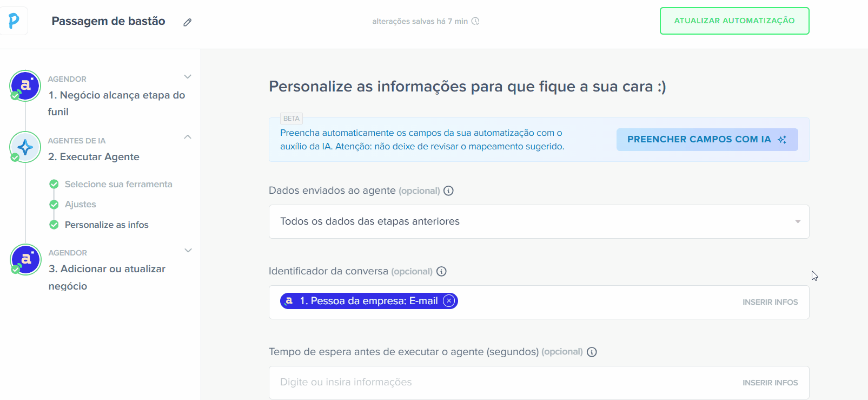Click Inserir Infos for Tempo de espera
The image size is (868, 400).
pos(770,383)
